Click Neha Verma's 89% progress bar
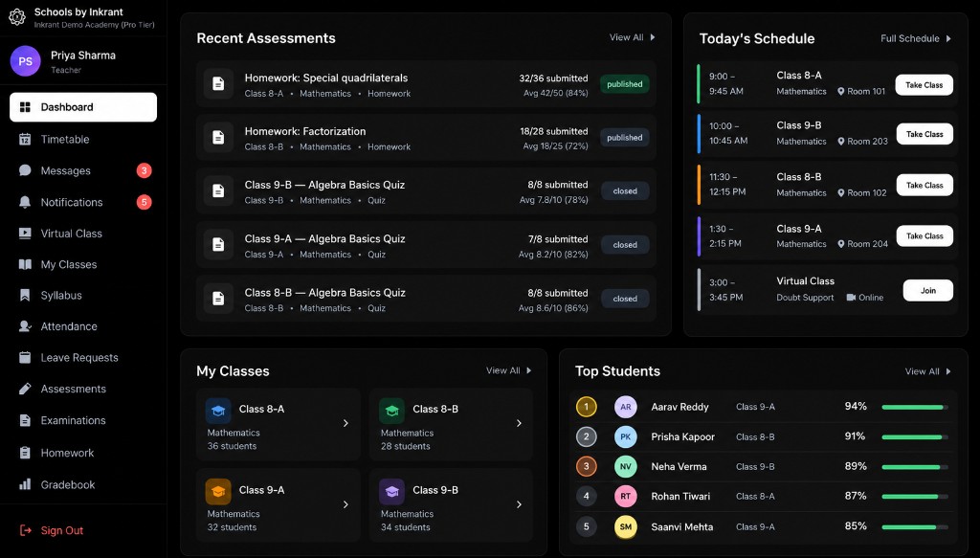 click(915, 467)
